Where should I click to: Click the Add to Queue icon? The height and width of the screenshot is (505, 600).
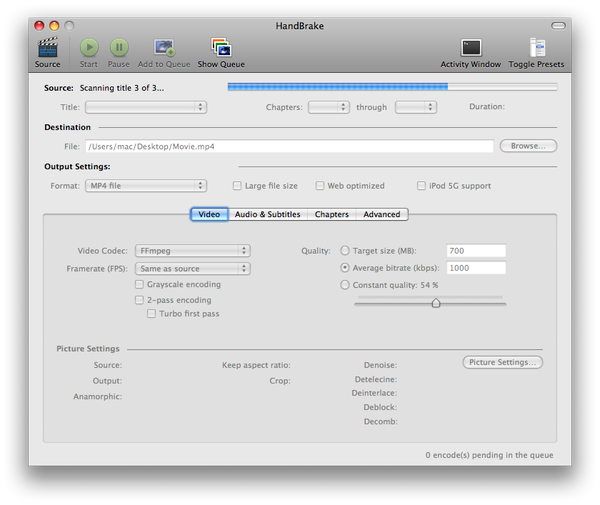[164, 47]
